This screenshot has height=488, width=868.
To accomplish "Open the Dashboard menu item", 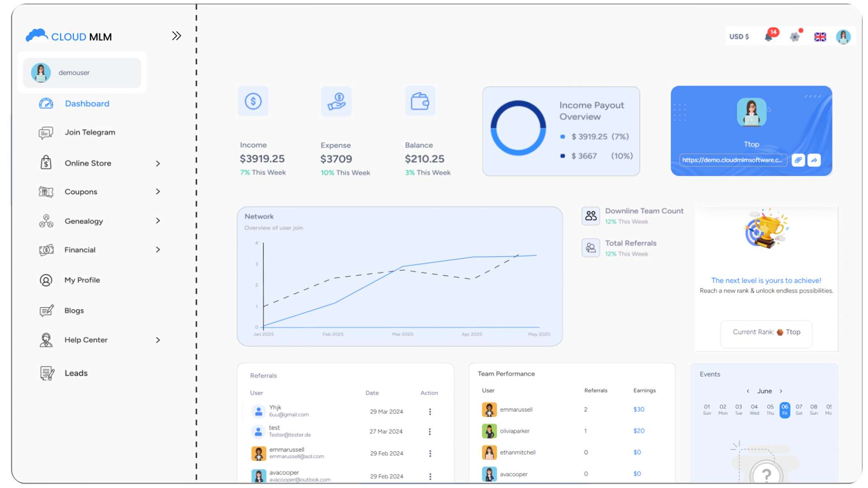I will tap(87, 103).
